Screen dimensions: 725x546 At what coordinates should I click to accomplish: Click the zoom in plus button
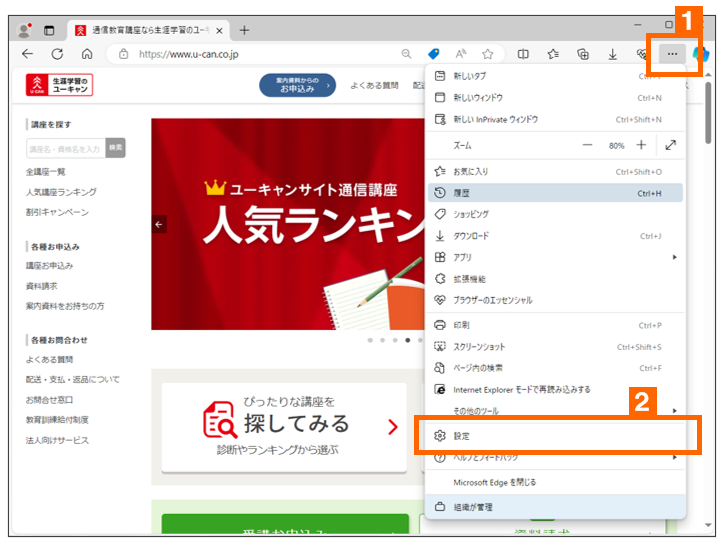641,145
